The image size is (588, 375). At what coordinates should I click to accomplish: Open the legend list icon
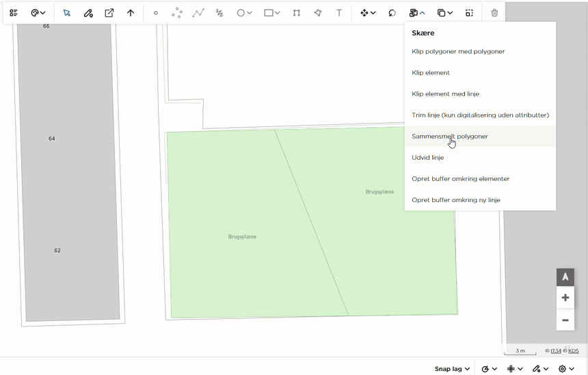14,13
